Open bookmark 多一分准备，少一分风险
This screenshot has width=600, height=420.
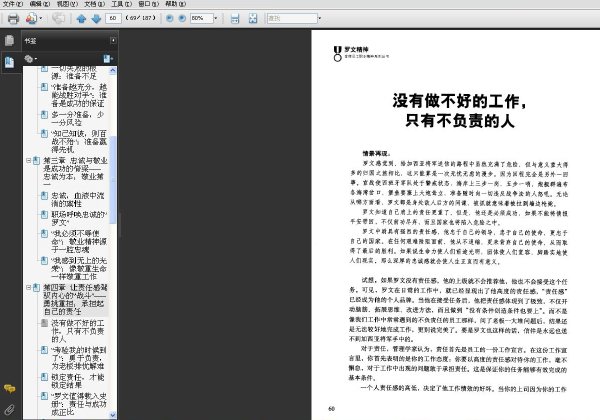pos(78,118)
